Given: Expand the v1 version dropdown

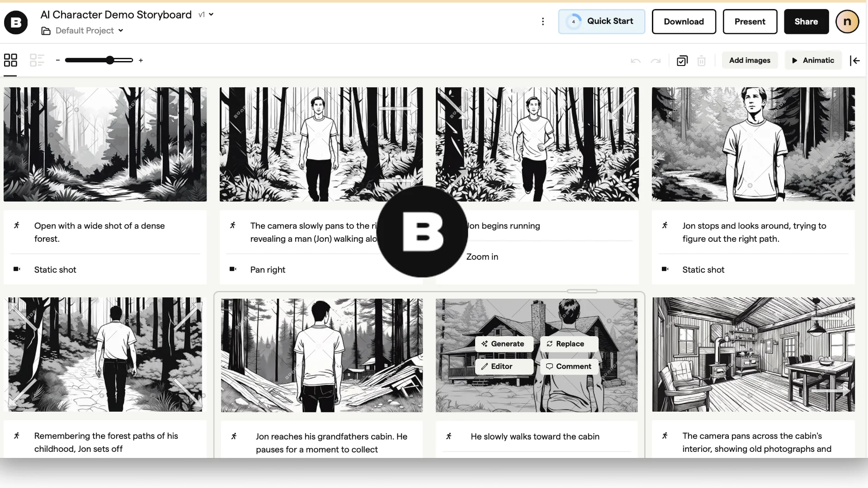Looking at the screenshot, I should 206,15.
